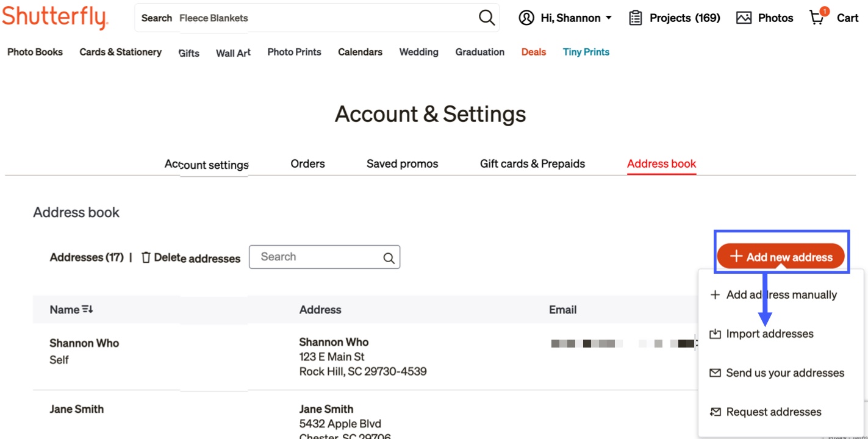
Task: Sort by the Name column sort icon
Action: tap(87, 309)
